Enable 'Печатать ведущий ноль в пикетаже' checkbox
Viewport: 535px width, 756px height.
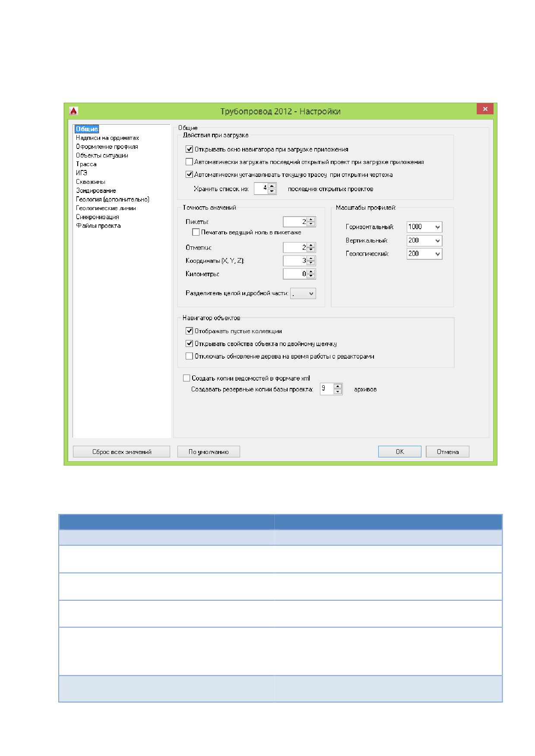[196, 232]
